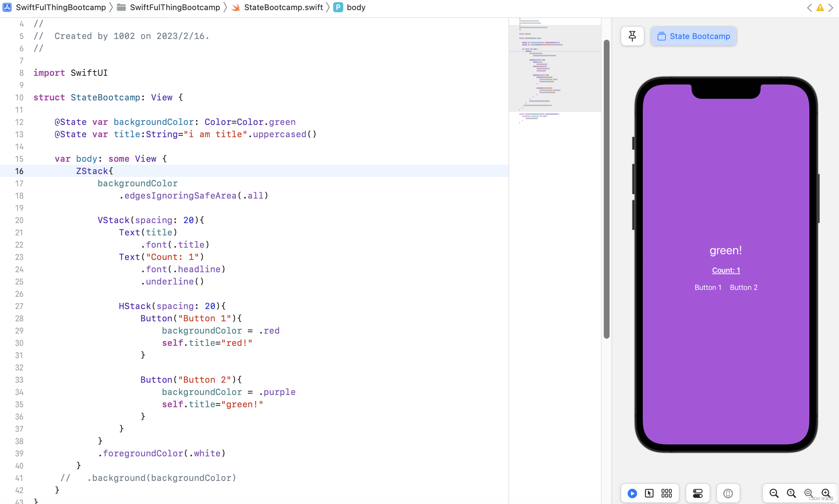839x504 pixels.
Task: Click the yellow warning issue icon
Action: (x=820, y=8)
